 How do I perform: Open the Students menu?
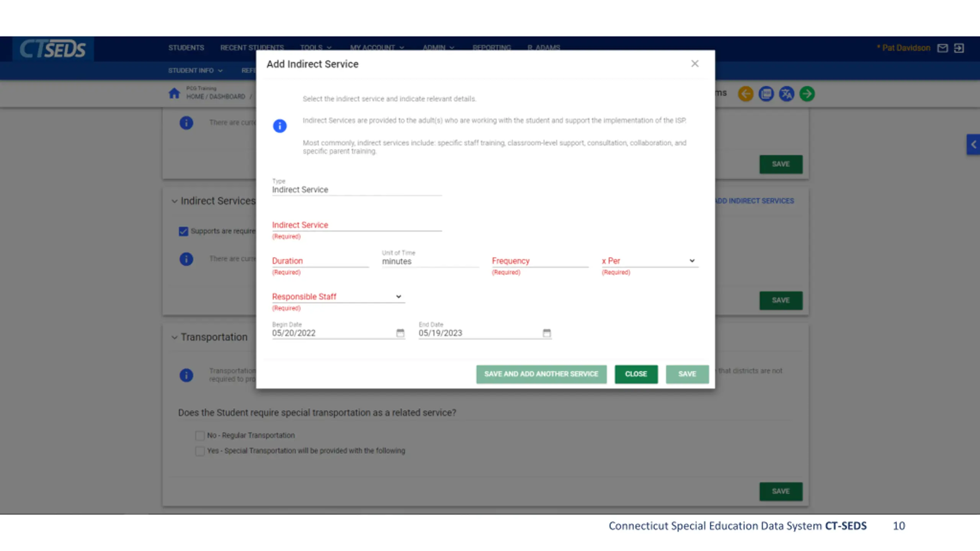(186, 48)
